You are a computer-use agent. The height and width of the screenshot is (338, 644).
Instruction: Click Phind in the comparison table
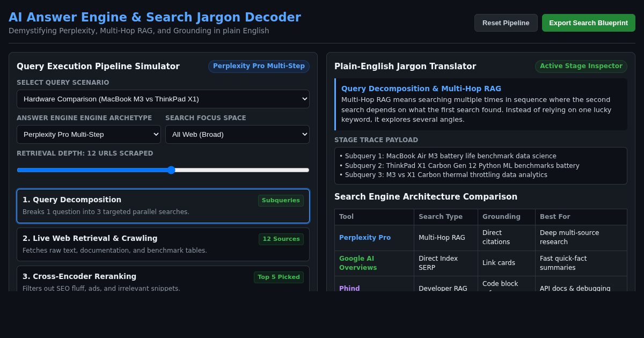click(349, 288)
